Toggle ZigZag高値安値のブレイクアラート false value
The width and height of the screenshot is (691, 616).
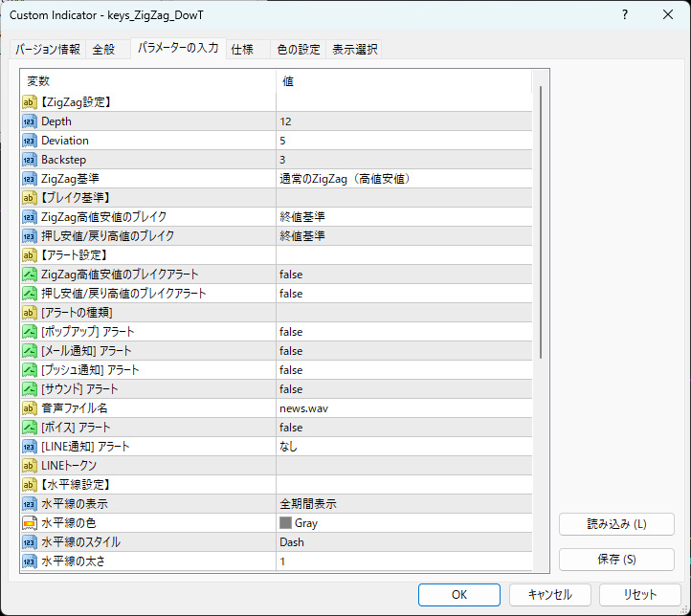pos(404,275)
